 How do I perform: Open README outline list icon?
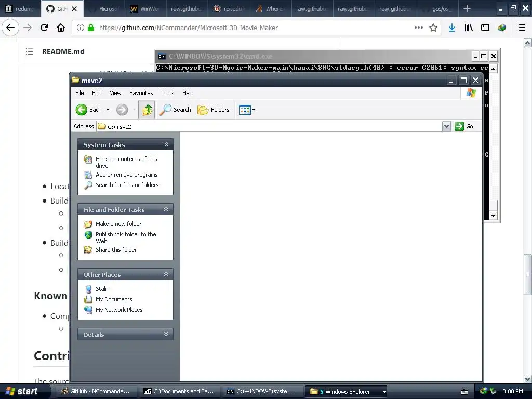tap(30, 51)
